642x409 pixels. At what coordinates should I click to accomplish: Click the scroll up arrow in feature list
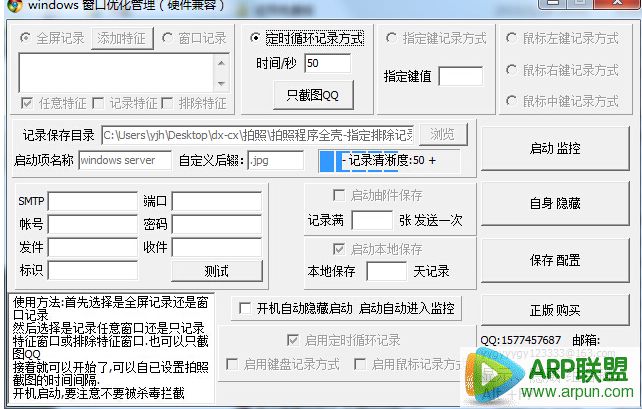tap(221, 63)
